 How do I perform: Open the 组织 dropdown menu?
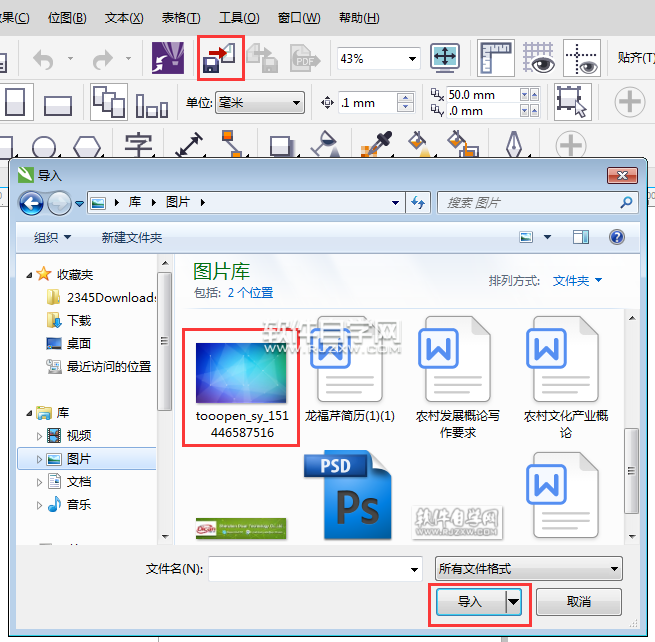(52, 238)
